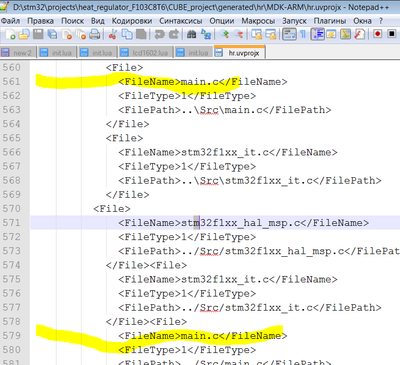
Task: Open the Опции menu
Action: tap(222, 21)
